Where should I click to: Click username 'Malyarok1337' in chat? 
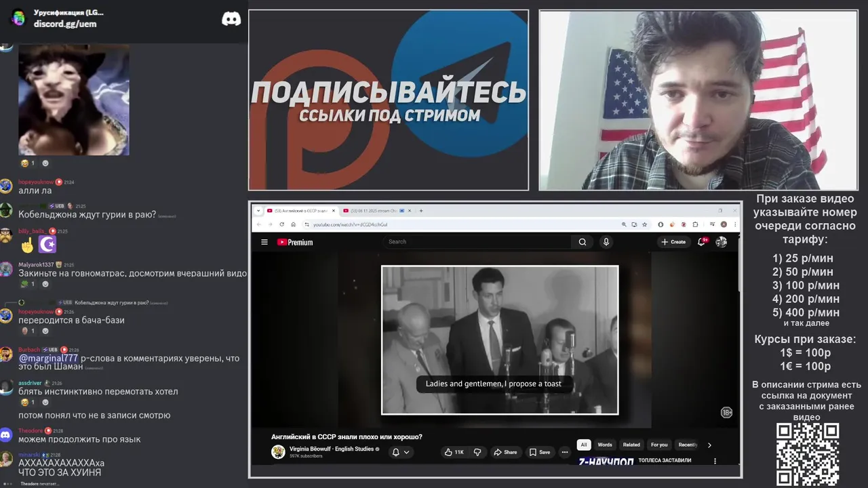tap(36, 264)
